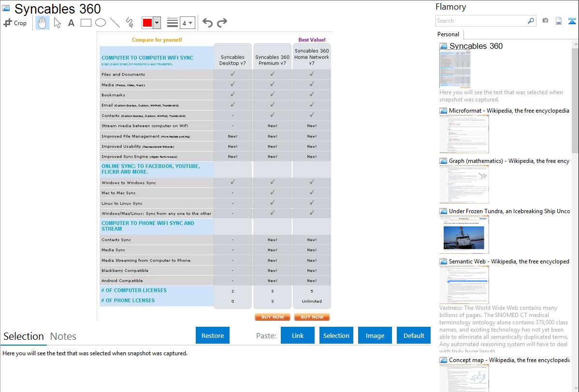Switch to the Personal tab
Image resolution: width=579 pixels, height=392 pixels.
(x=449, y=34)
